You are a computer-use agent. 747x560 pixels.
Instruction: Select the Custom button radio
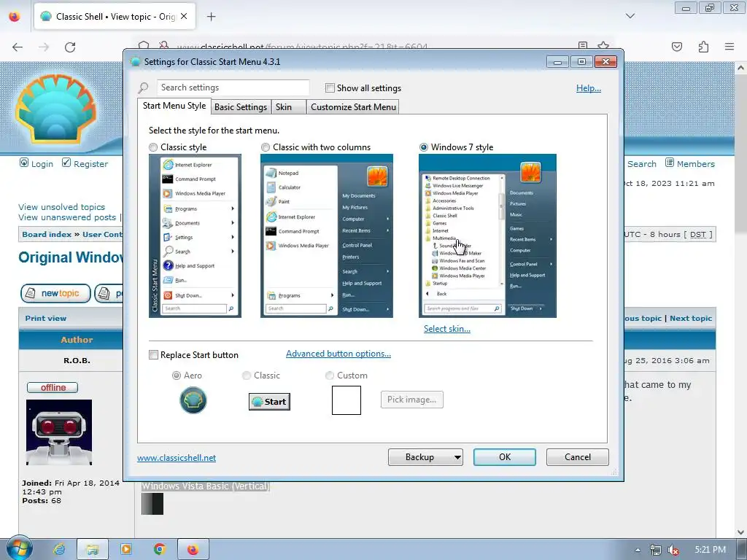click(x=329, y=376)
